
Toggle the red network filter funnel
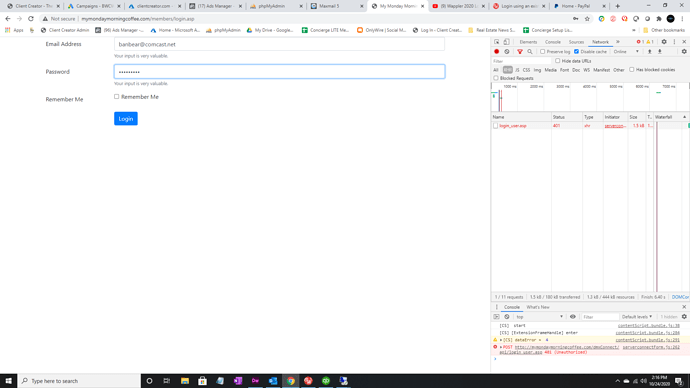(x=520, y=51)
